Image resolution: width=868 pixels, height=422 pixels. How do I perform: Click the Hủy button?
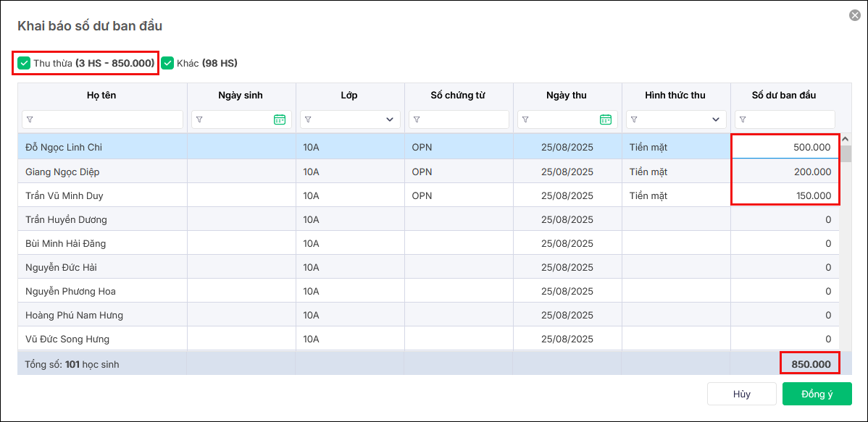click(x=741, y=394)
